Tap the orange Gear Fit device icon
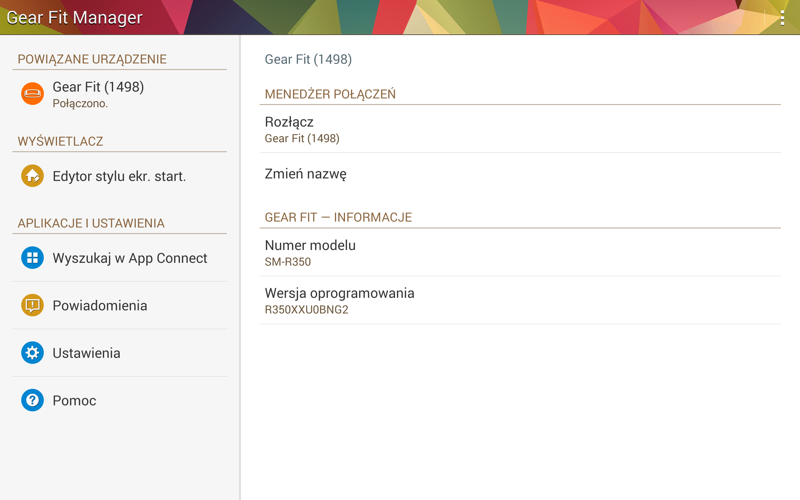 (x=32, y=94)
